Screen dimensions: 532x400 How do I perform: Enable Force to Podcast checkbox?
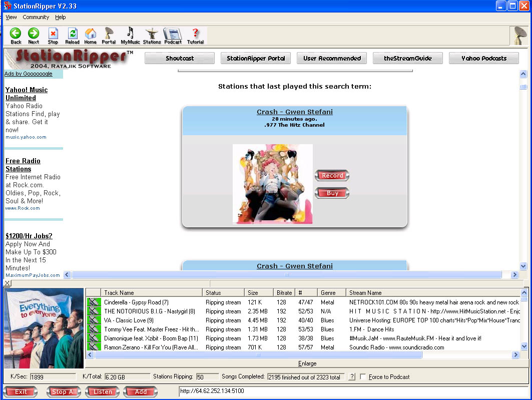coord(363,376)
